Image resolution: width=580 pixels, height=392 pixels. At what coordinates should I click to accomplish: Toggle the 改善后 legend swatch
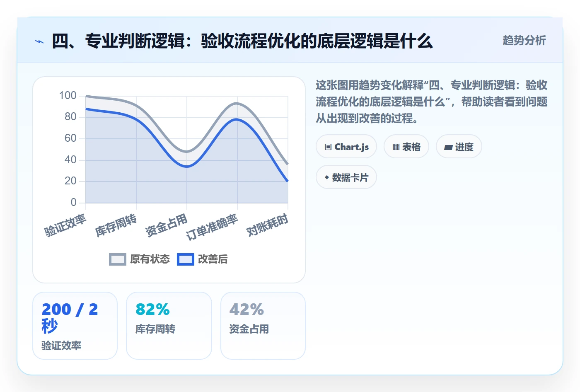(186, 259)
